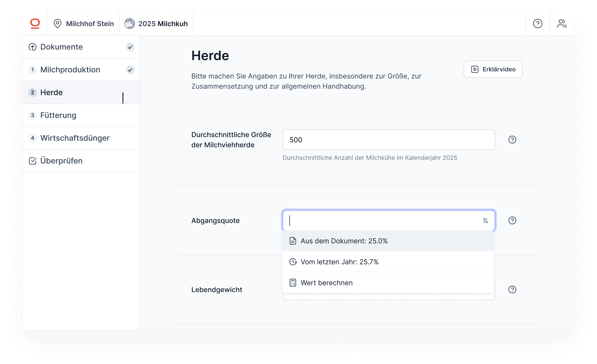Play the Erklärvideo
Screen dimensions: 597x364
[x=493, y=69]
